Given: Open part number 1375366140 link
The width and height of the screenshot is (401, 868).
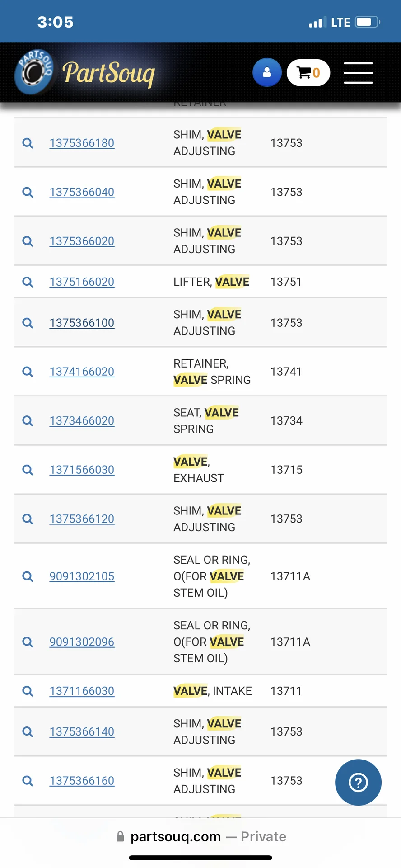Looking at the screenshot, I should pos(82,731).
